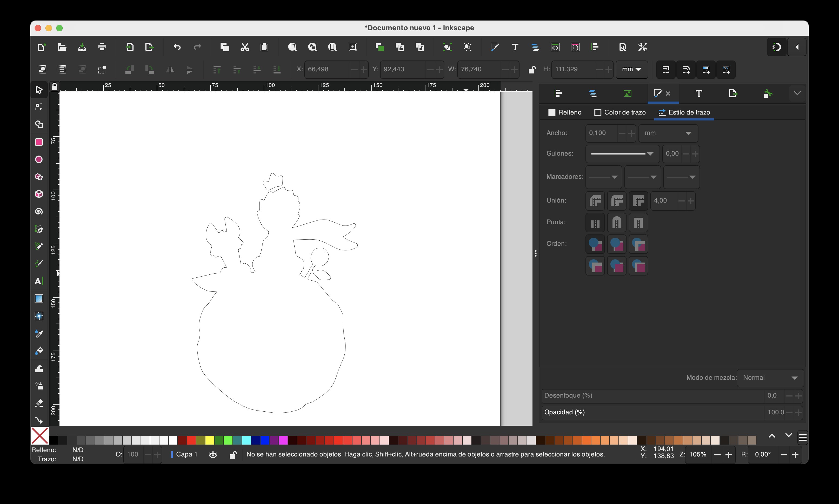Screen dimensions: 839x504
Task: Increase the Ancho stroke width value
Action: click(x=631, y=133)
